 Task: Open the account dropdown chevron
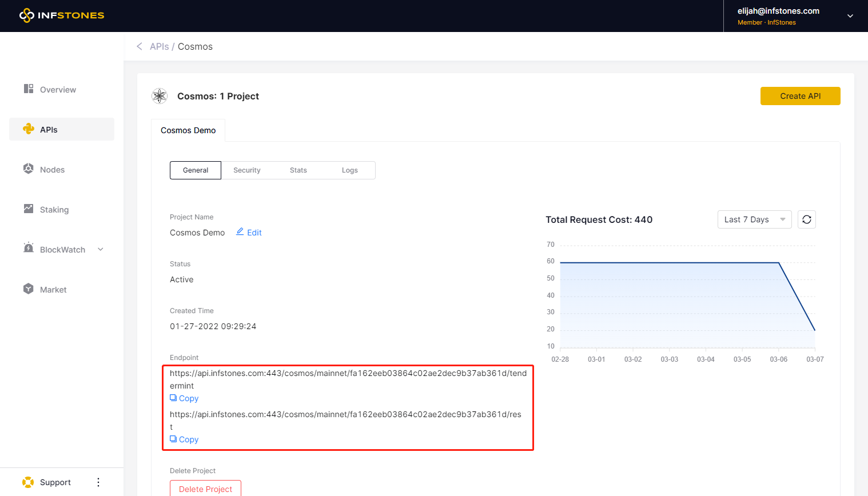(850, 16)
